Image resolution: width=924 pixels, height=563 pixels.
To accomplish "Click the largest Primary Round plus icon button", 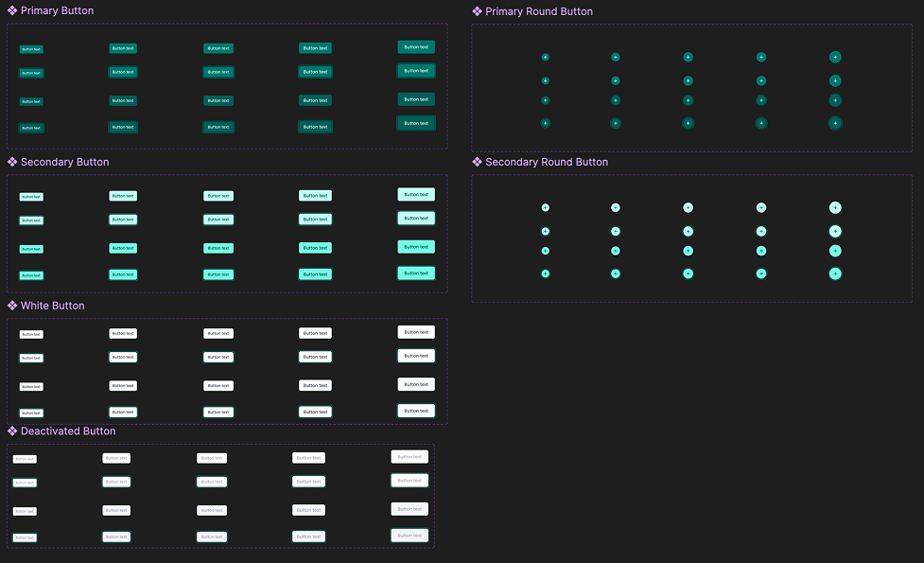I will 835,57.
